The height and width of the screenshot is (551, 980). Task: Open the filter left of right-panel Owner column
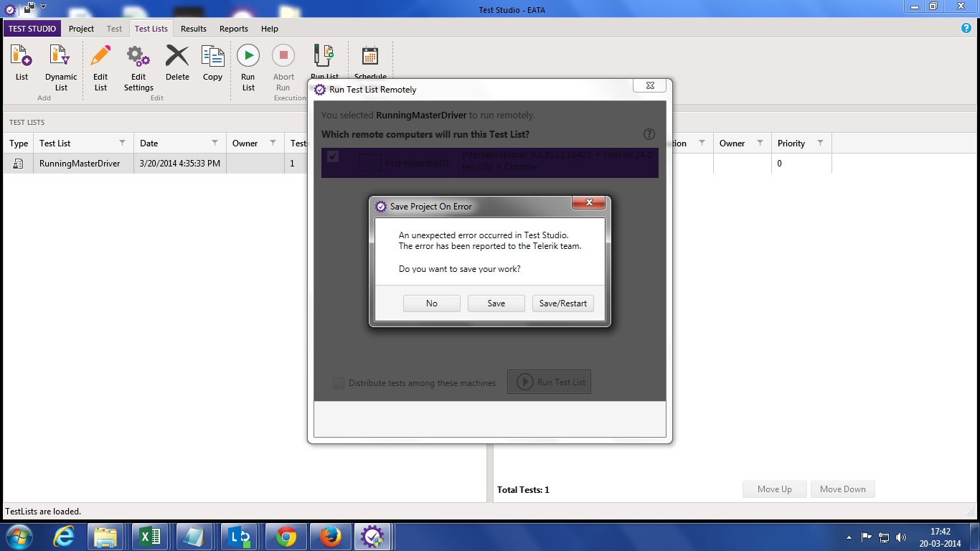pos(702,143)
